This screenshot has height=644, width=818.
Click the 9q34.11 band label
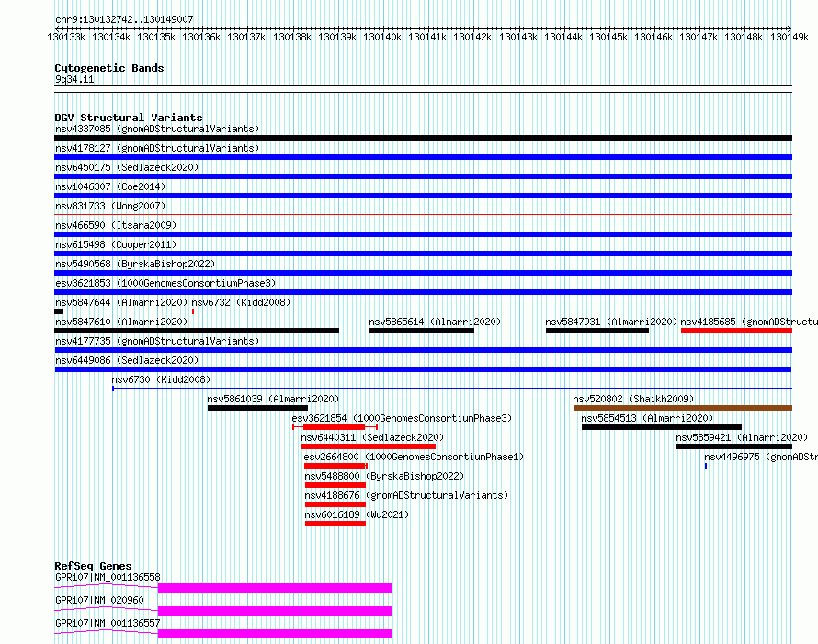74,79
